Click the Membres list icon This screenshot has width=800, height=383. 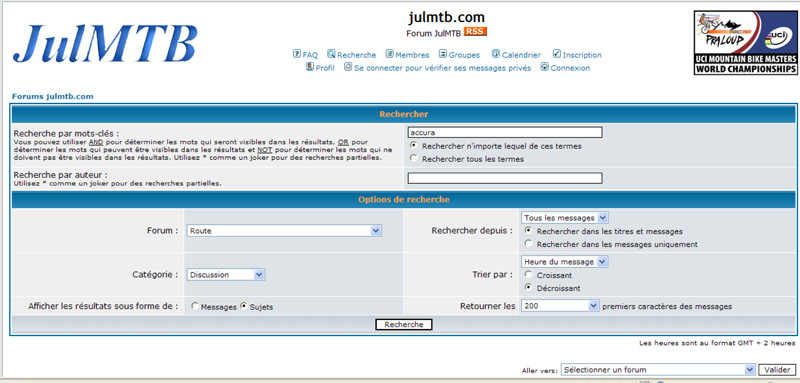pos(389,54)
